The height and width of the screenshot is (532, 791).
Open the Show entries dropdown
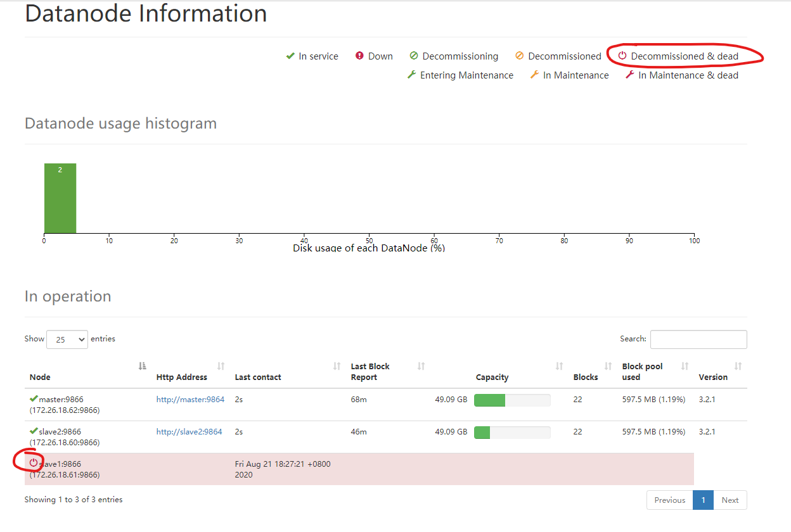pos(68,339)
